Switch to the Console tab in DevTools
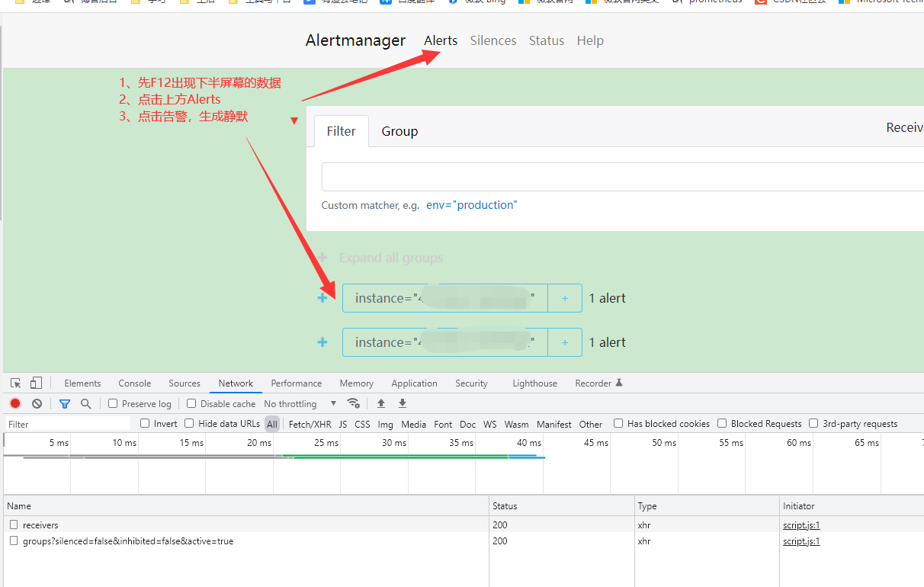924x587 pixels. [134, 383]
